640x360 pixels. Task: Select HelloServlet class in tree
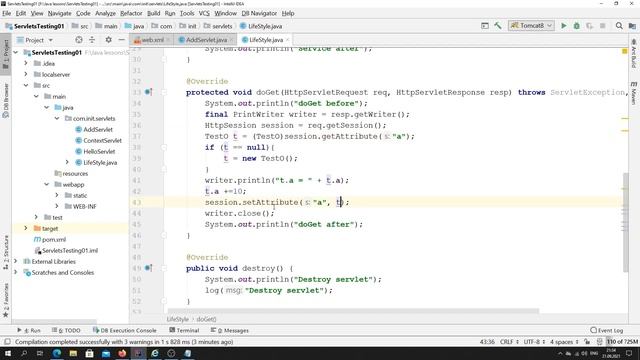(x=99, y=151)
